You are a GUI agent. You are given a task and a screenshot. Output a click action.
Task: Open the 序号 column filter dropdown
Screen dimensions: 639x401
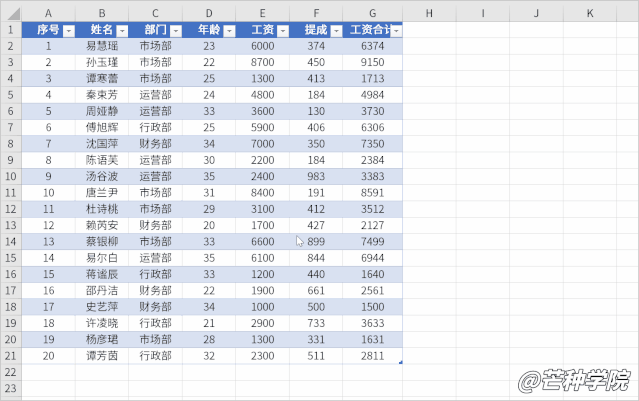(68, 31)
